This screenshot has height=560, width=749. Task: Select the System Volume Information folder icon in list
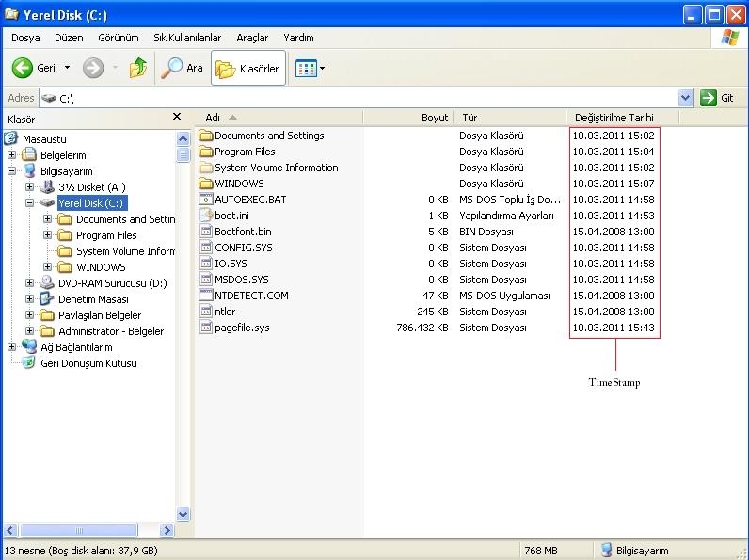pyautogui.click(x=205, y=168)
